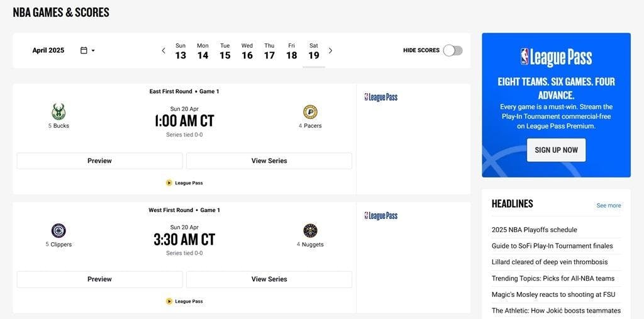Click League Pass play icon under Clippers-Nuggets game

pyautogui.click(x=169, y=301)
